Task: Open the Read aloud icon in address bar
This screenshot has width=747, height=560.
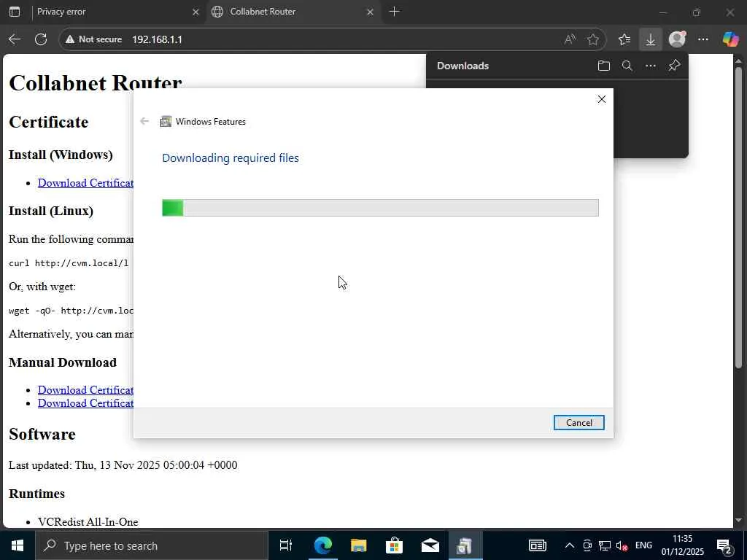Action: 570,39
